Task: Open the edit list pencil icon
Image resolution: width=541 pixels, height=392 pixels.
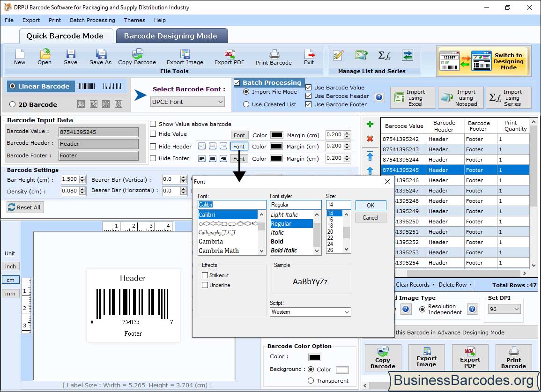Action: pos(338,55)
